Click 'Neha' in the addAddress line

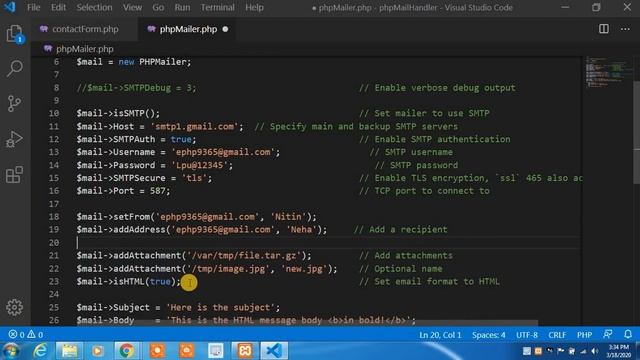pos(301,229)
